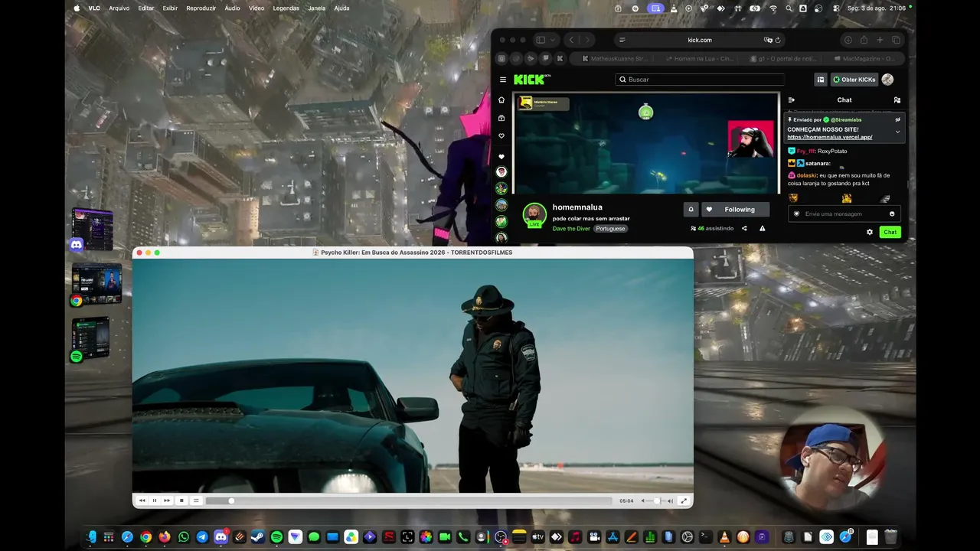
Task: Open the 'Dave the Diver' category link
Action: click(x=571, y=229)
